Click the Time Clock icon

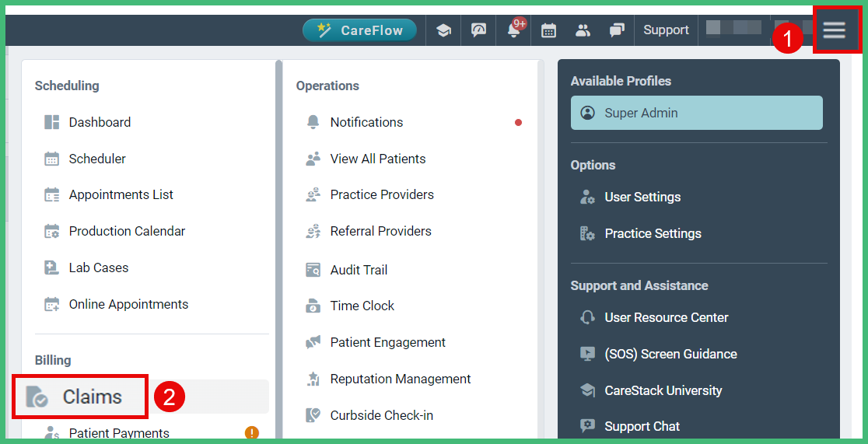[313, 306]
